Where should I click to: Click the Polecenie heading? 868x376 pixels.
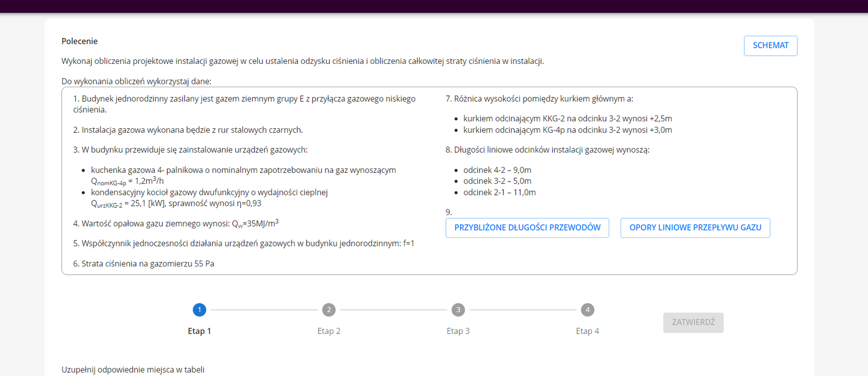pos(80,41)
